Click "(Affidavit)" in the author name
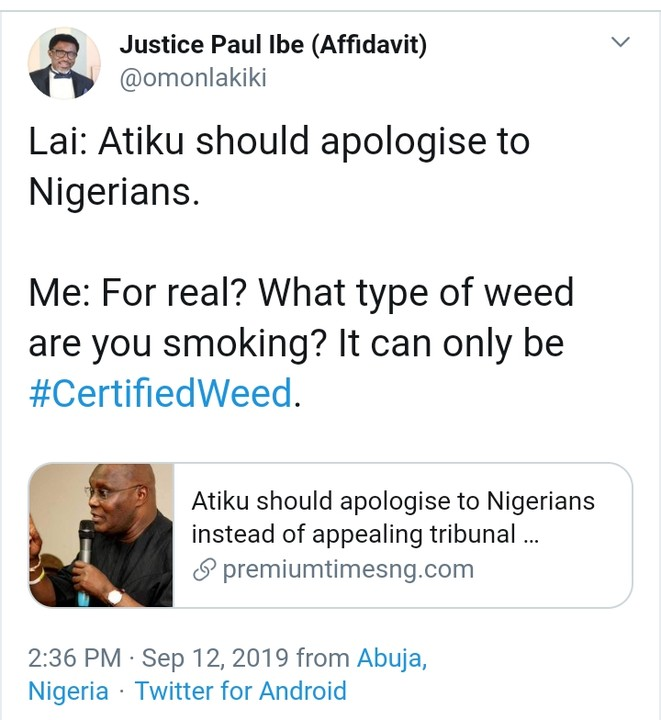The height and width of the screenshot is (720, 661). pos(374,44)
